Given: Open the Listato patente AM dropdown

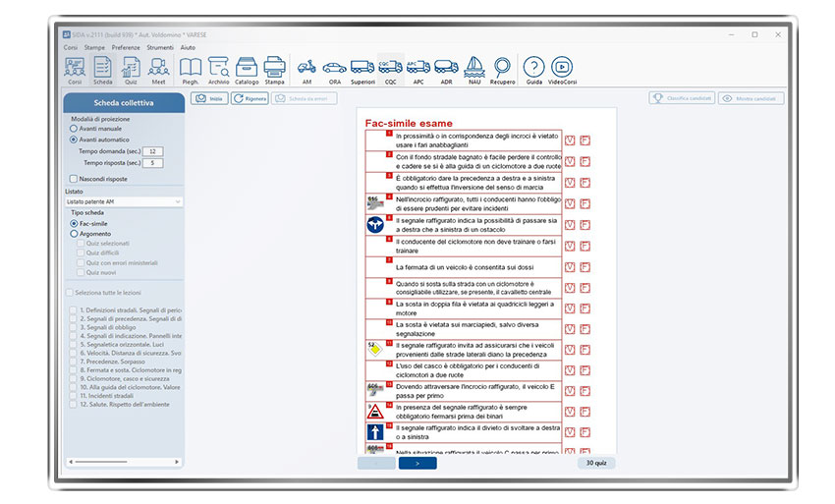Looking at the screenshot, I should [124, 201].
